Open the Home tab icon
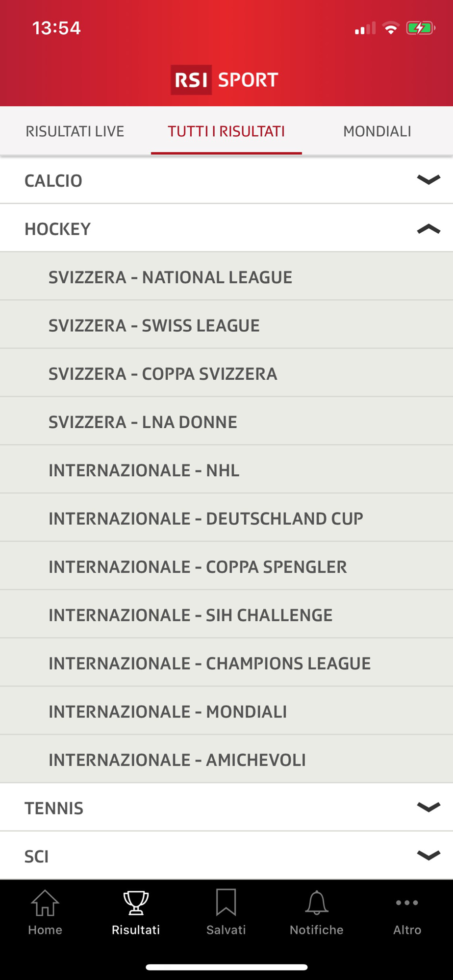453x980 pixels. point(45,903)
